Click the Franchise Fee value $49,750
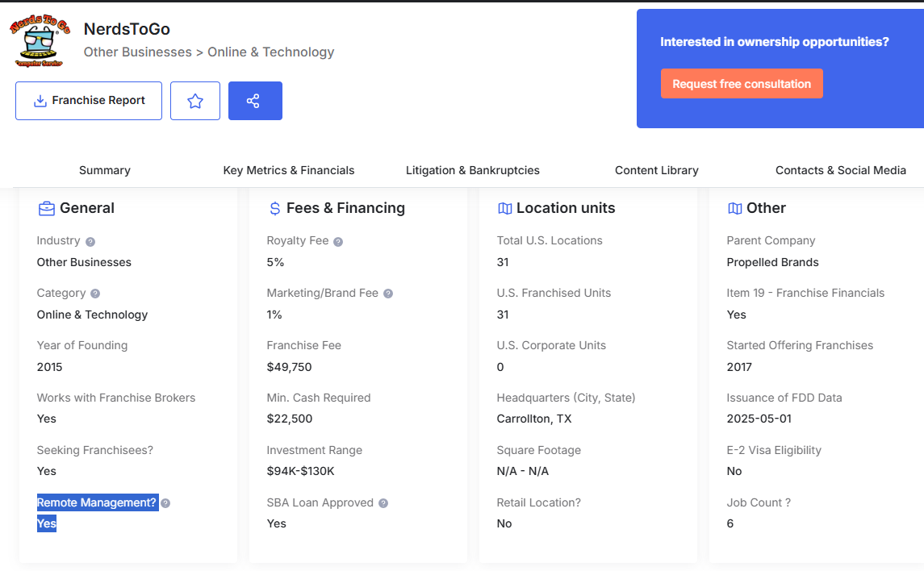 (x=289, y=367)
